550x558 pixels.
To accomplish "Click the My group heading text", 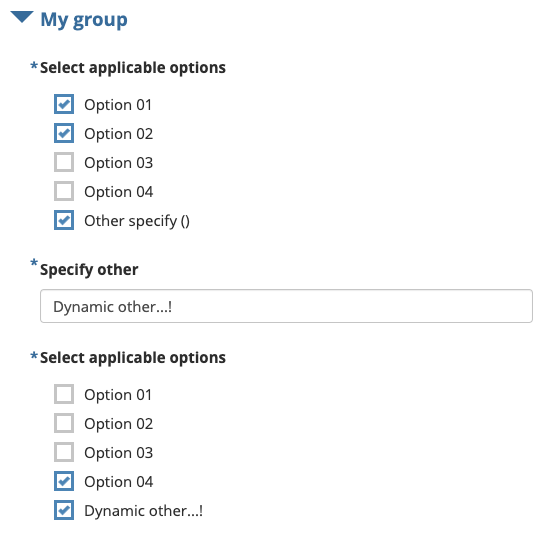I will (84, 20).
